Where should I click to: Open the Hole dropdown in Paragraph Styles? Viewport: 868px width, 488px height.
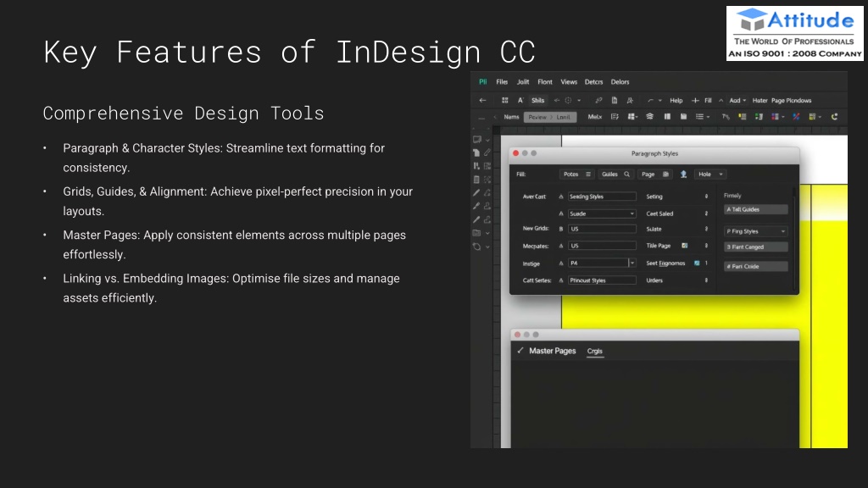coord(710,175)
